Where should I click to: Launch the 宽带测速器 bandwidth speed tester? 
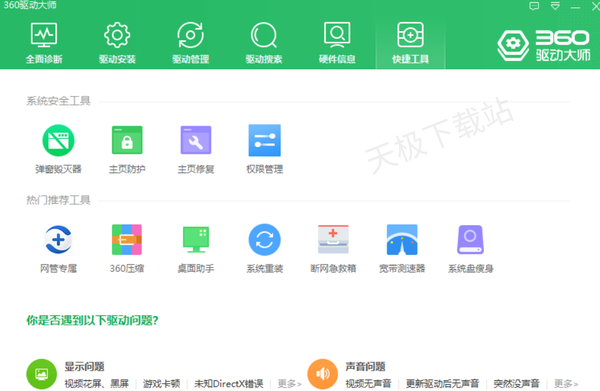[x=402, y=249]
